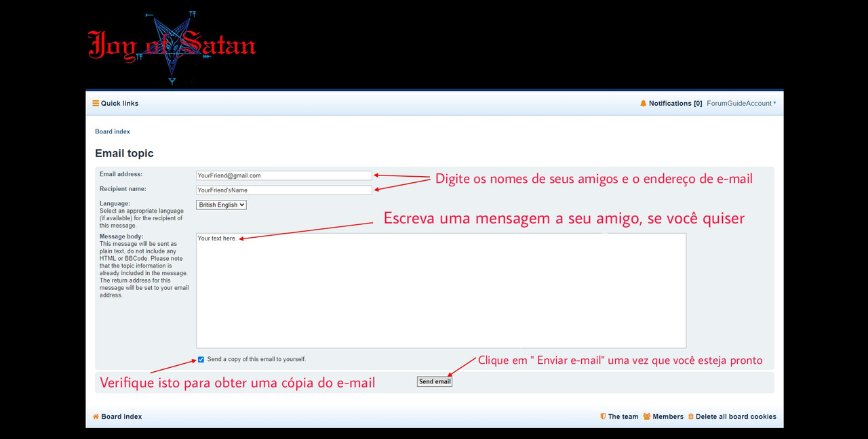Open Notifications [0] menu
Viewport: 868px width, 439px height.
[671, 104]
